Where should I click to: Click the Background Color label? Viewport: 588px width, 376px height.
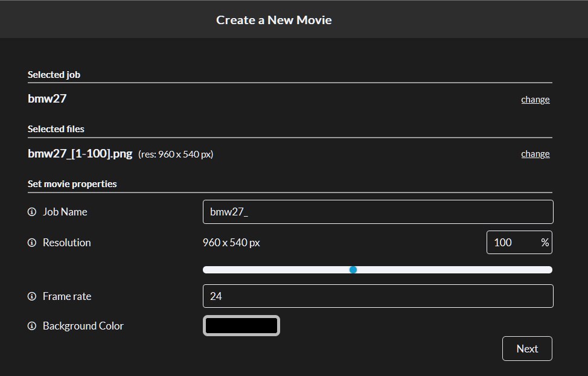tap(83, 326)
